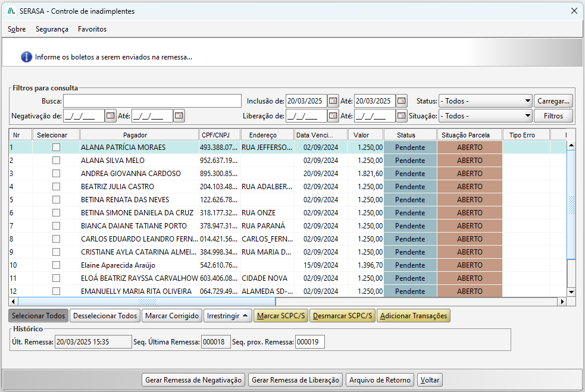Click Pendente status for ALANA SILVA MELO
Viewport: 585px width, 392px height.
pyautogui.click(x=410, y=161)
